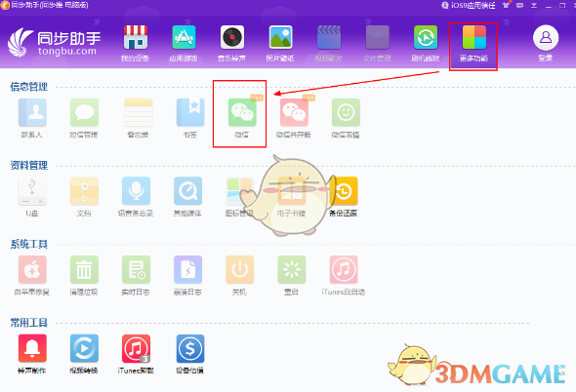Open 设备估值 dollar sign icon
This screenshot has width=576, height=392.
[x=190, y=348]
